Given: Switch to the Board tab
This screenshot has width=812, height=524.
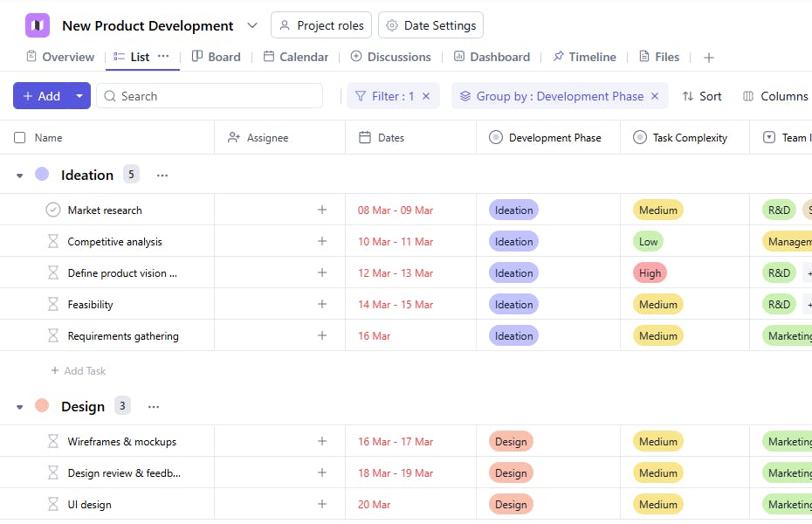Looking at the screenshot, I should [x=216, y=57].
